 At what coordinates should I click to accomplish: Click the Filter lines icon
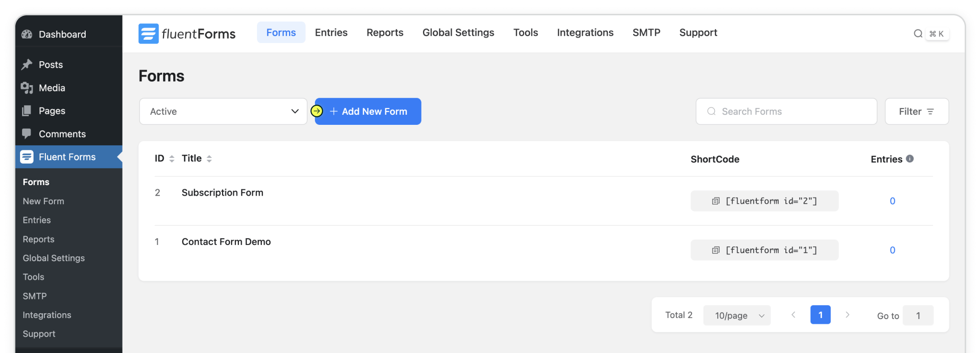pos(930,111)
